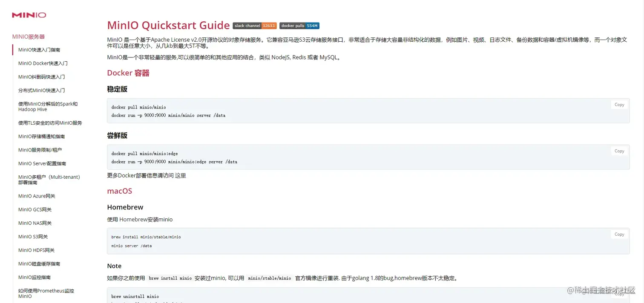Open the slack channel badge

coord(255,26)
